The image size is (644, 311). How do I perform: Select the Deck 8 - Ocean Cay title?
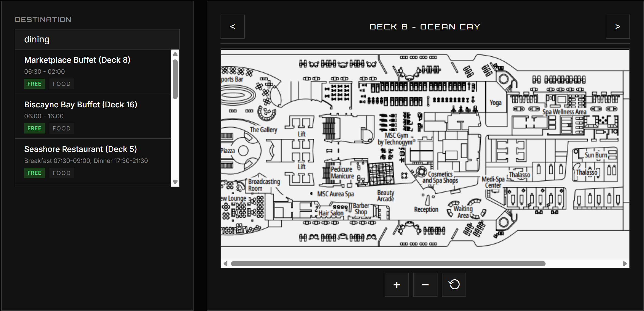coord(425,26)
